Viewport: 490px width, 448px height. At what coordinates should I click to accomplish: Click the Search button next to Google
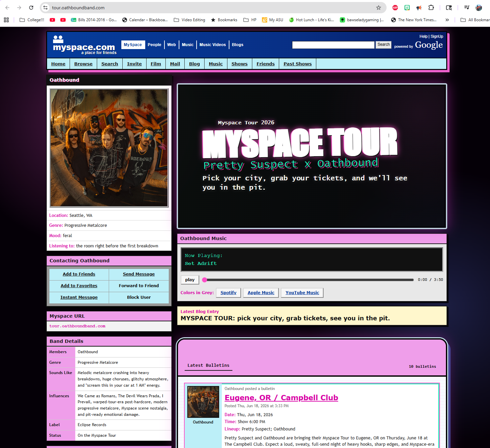click(384, 44)
